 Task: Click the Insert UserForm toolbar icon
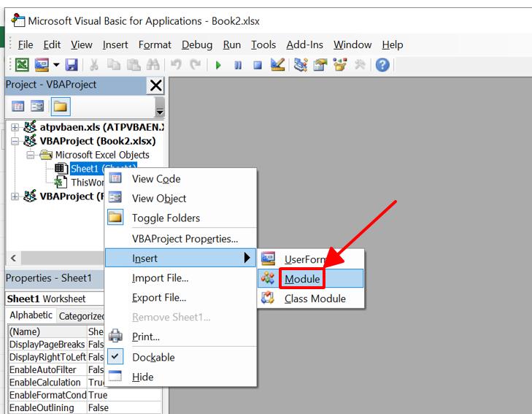pyautogui.click(x=42, y=64)
